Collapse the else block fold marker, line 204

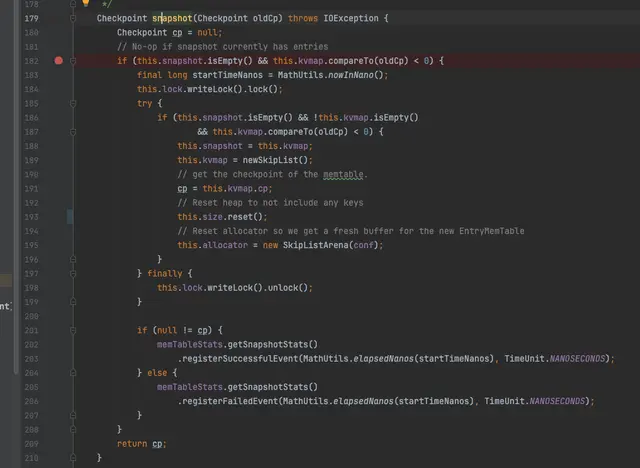coord(73,373)
